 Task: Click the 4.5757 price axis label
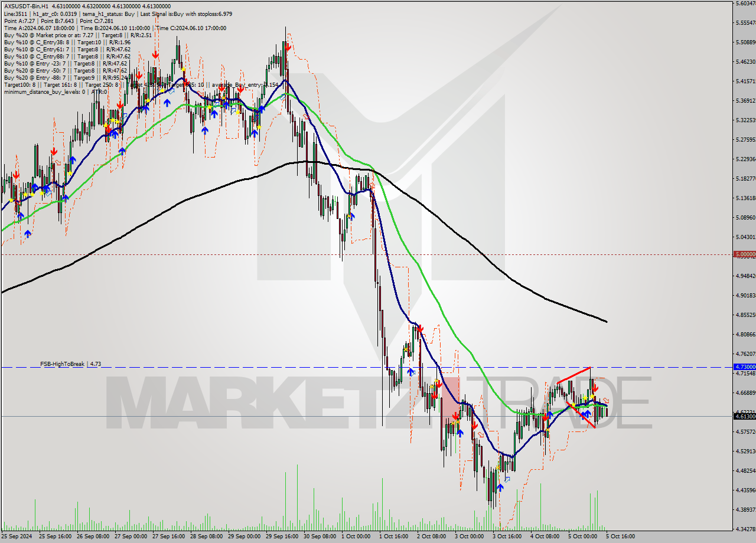(745, 431)
